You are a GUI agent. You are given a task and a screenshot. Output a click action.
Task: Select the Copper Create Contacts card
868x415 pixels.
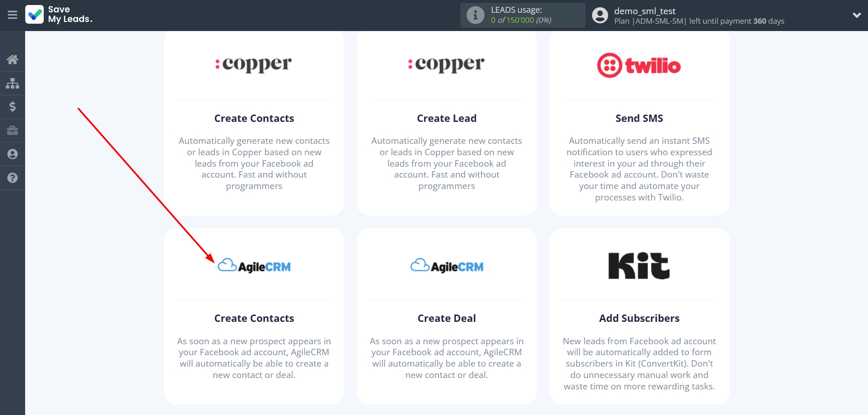(x=254, y=123)
